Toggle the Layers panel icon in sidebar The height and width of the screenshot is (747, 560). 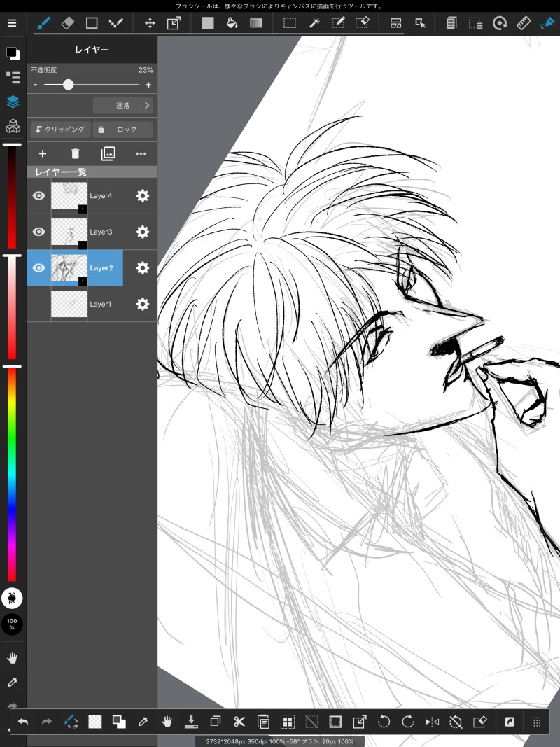13,102
